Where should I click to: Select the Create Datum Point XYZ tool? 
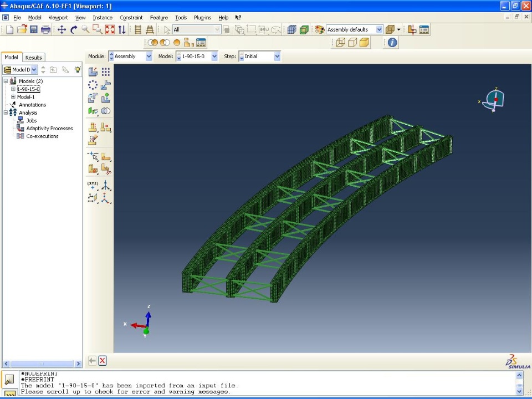click(x=93, y=185)
